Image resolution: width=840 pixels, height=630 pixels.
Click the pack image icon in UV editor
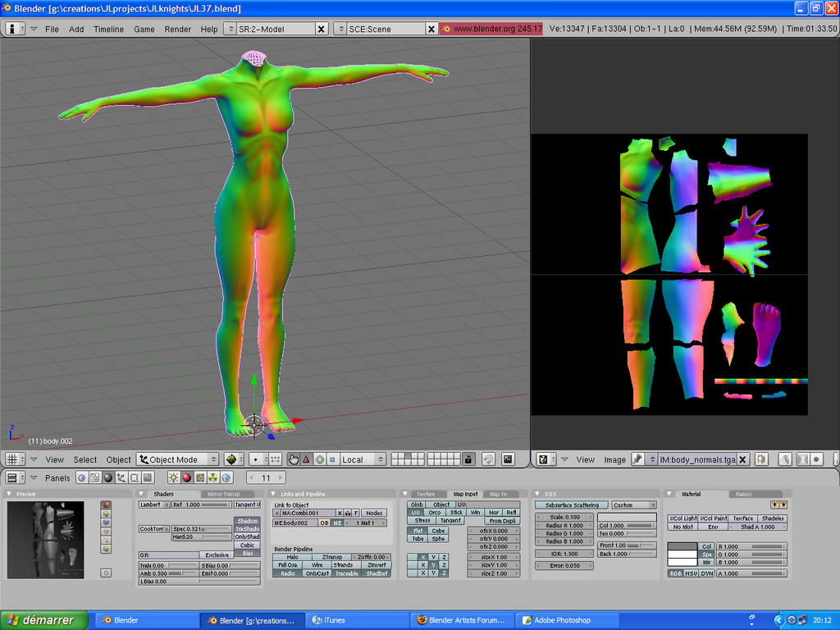(761, 459)
